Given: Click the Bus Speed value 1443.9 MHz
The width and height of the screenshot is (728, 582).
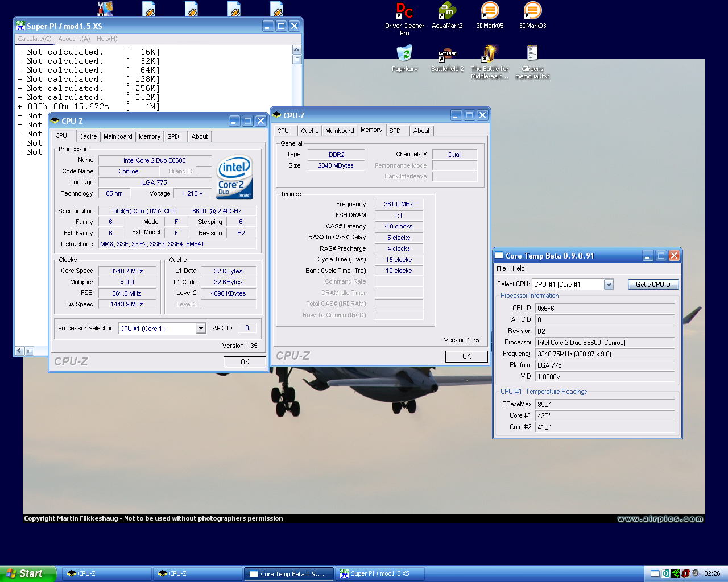Looking at the screenshot, I should tap(127, 304).
